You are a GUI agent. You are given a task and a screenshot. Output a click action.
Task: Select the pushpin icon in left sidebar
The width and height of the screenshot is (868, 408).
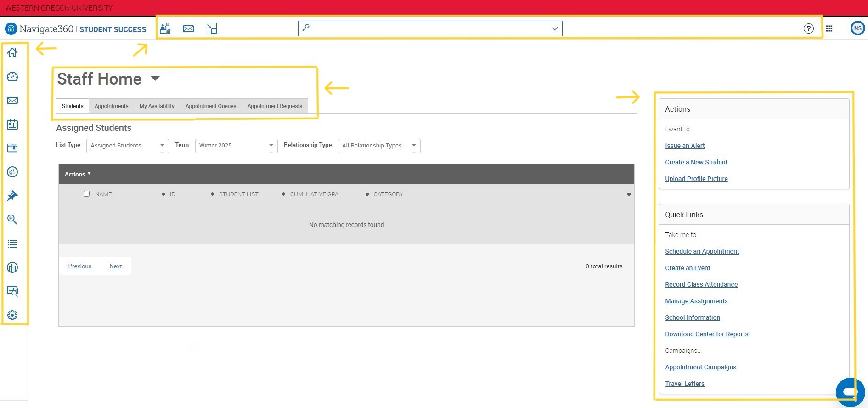(x=12, y=196)
